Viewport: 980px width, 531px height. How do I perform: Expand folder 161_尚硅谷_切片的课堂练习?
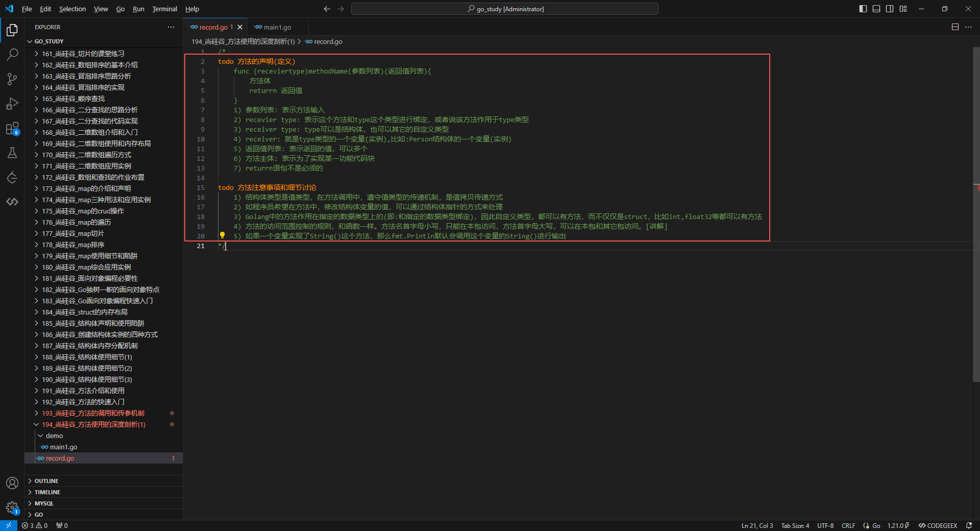coord(104,54)
